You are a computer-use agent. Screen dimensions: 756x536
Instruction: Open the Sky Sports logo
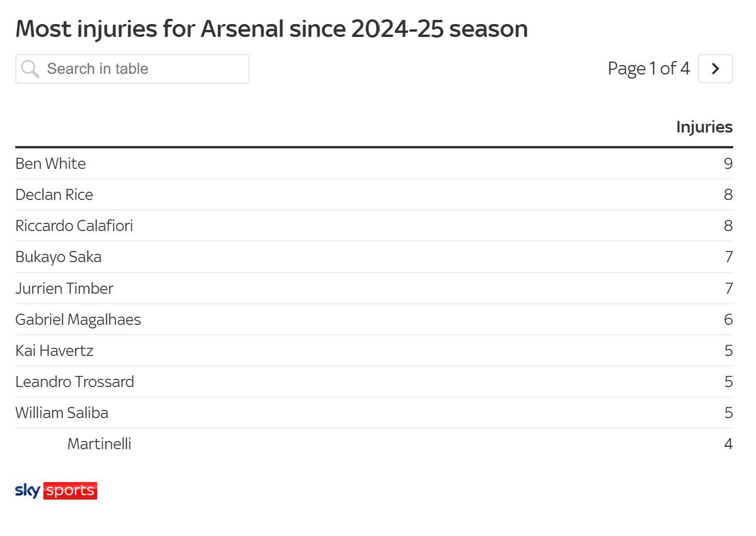tap(56, 490)
